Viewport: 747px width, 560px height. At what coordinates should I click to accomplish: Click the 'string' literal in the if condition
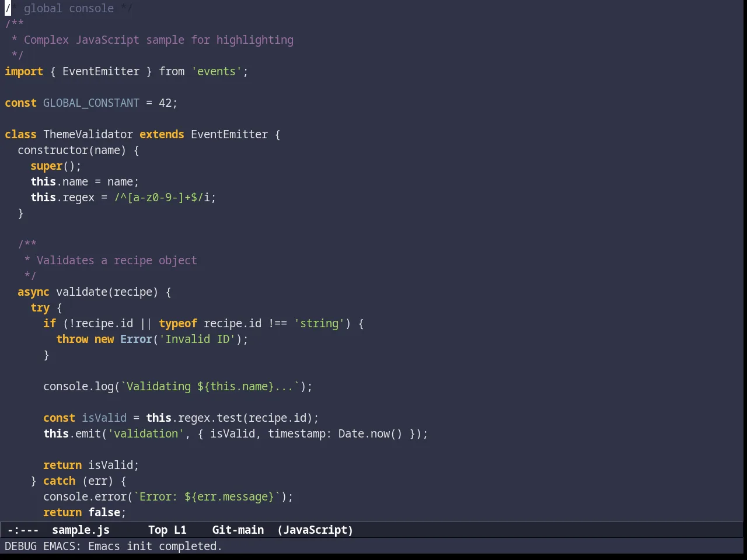319,323
